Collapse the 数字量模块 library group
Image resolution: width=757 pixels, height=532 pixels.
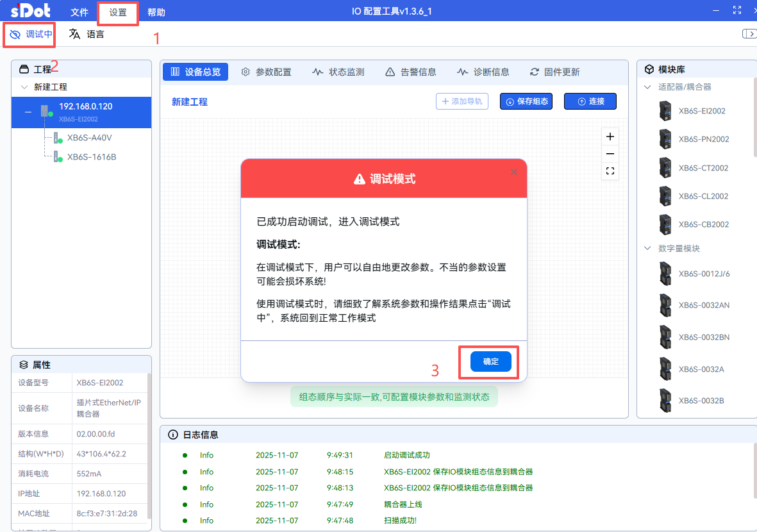point(647,249)
